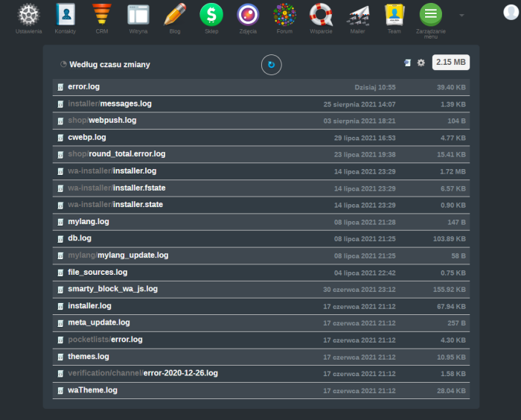Click the refresh logs circular button

point(271,65)
